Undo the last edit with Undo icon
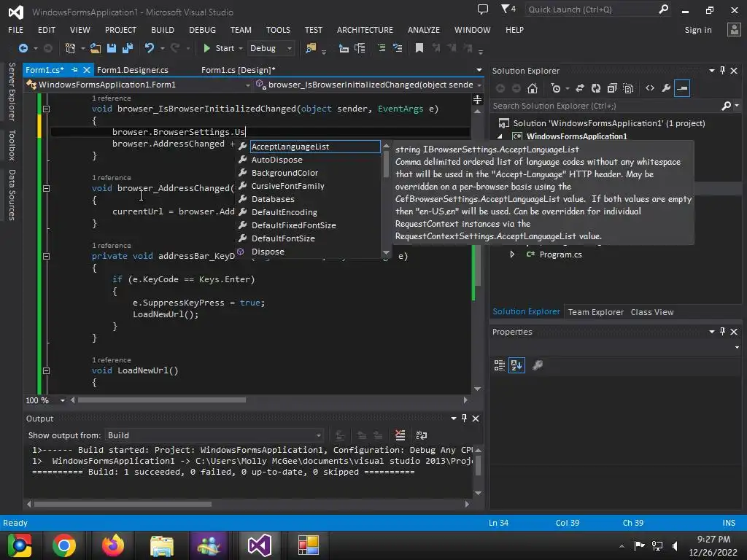The width and height of the screenshot is (747, 560). 150,48
